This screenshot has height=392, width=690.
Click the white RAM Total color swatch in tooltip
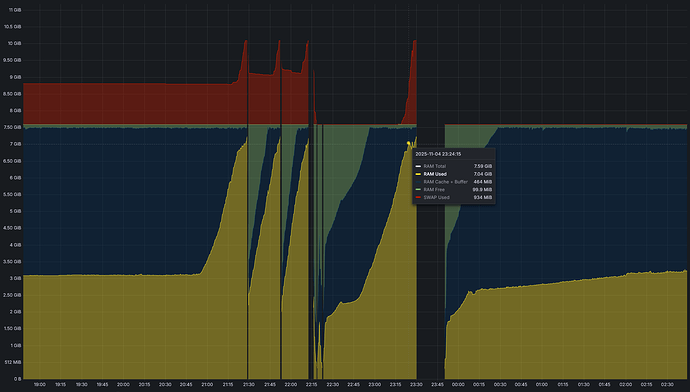pos(418,166)
